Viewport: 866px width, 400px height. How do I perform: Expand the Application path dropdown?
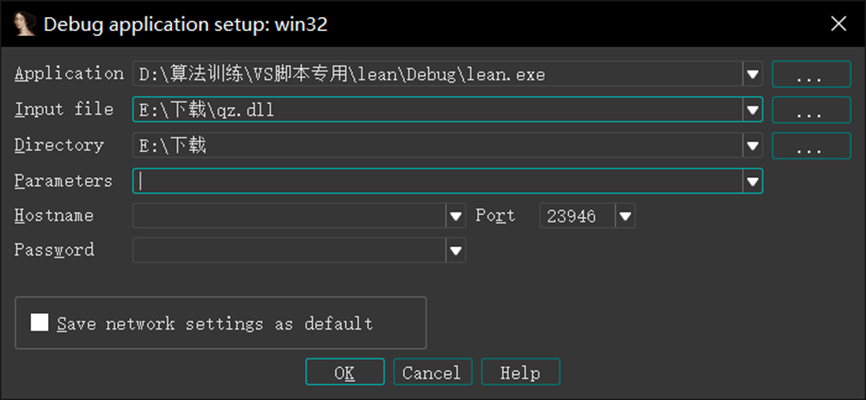752,74
